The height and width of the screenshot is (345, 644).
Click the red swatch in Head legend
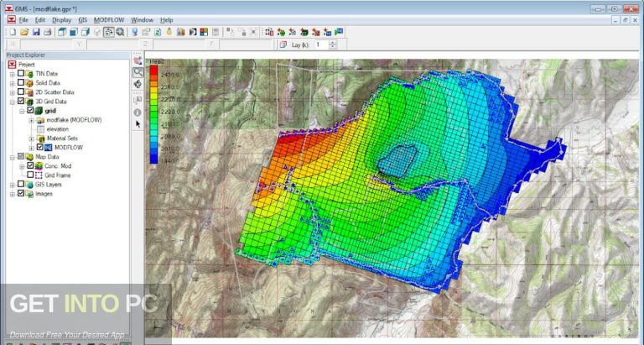click(153, 72)
